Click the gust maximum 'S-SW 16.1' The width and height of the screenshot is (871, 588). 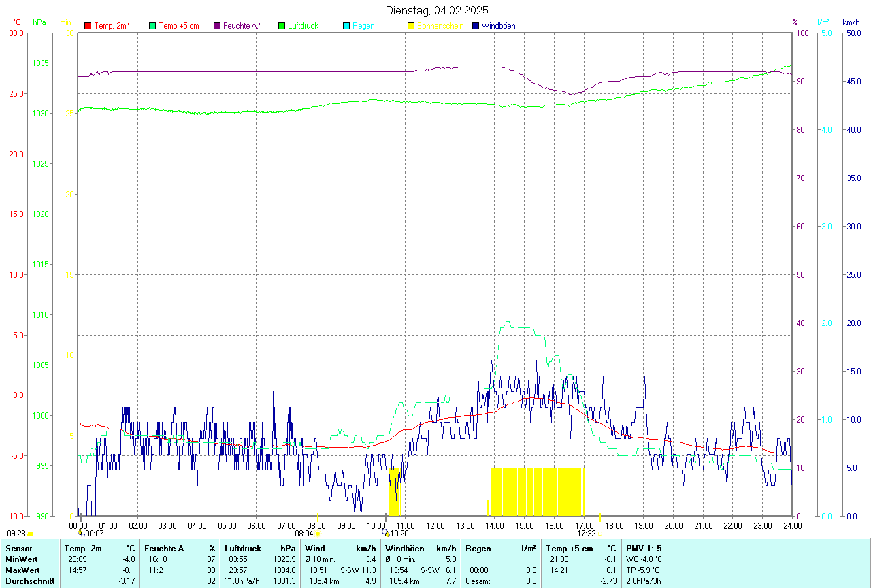coord(438,570)
